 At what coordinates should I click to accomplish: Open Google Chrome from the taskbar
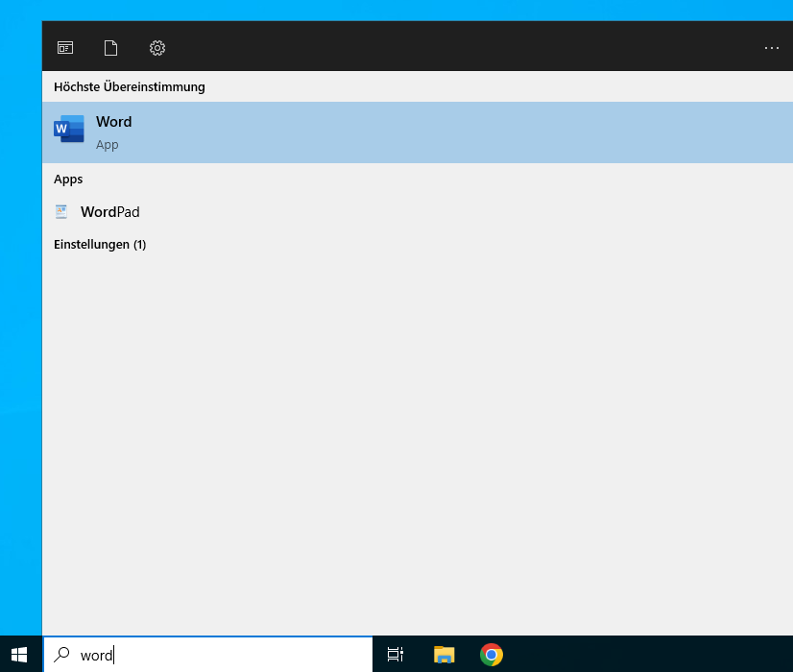tap(492, 655)
